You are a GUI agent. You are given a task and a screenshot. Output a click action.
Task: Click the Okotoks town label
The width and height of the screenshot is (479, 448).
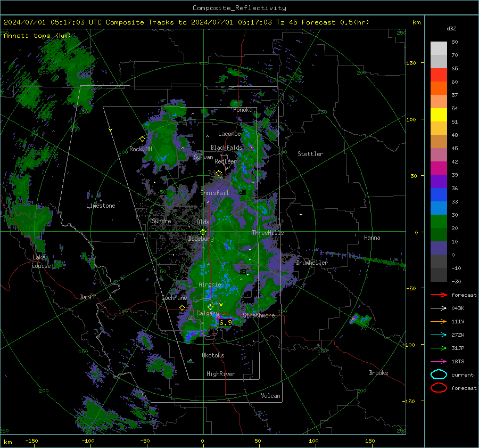[x=213, y=355]
